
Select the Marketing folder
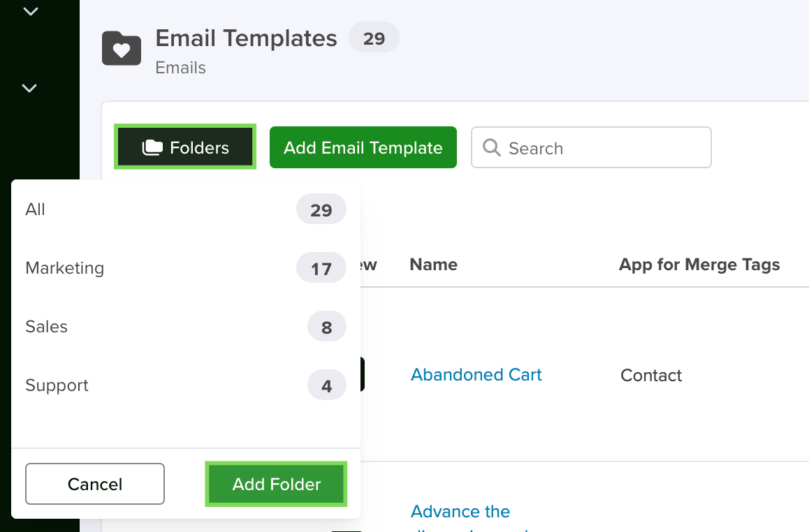click(x=185, y=267)
